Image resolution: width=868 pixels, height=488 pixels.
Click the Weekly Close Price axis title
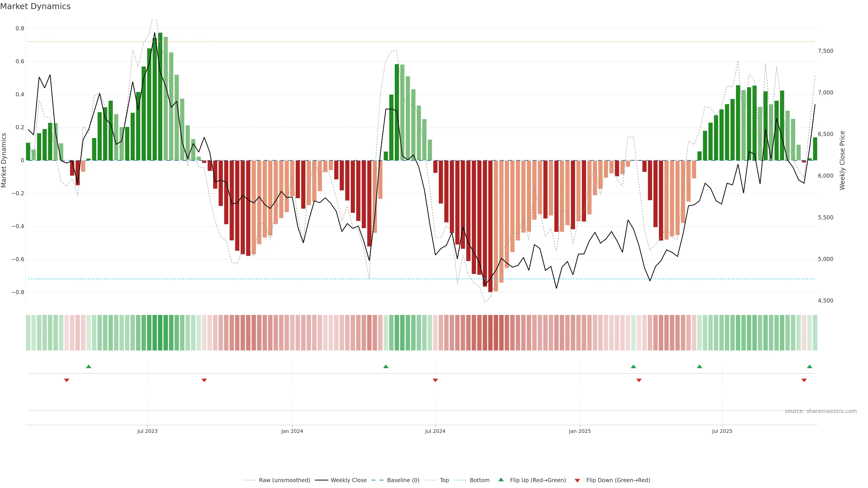842,160
